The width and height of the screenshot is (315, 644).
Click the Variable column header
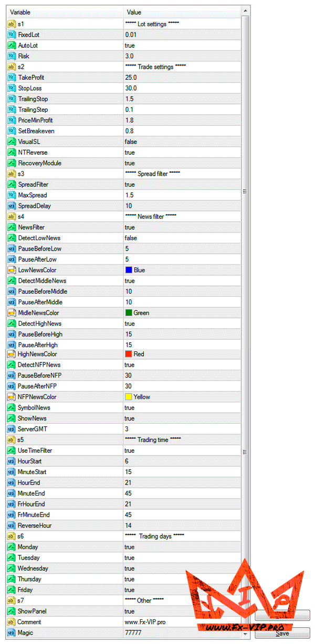pyautogui.click(x=64, y=12)
